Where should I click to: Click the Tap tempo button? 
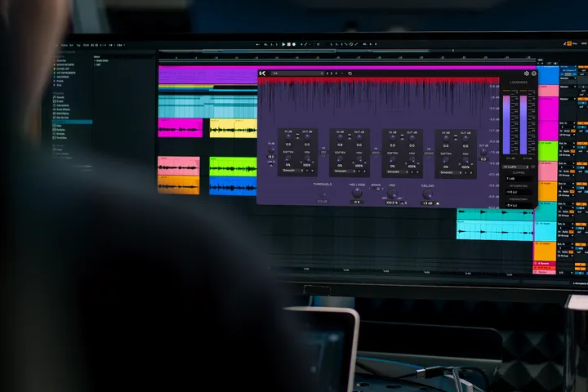click(x=78, y=45)
